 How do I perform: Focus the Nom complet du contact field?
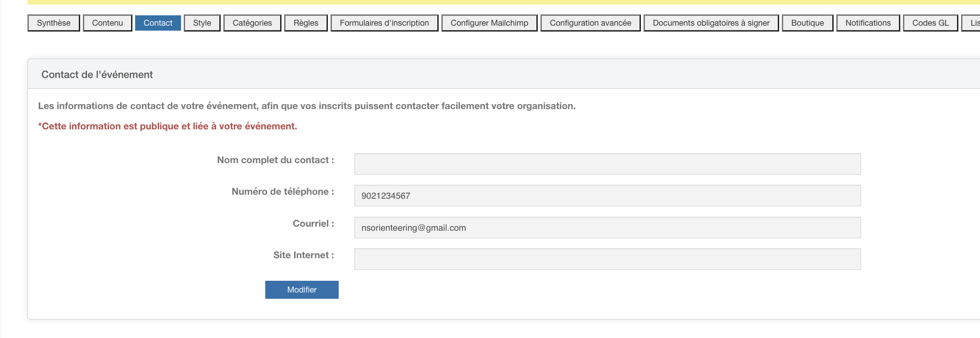tap(607, 164)
